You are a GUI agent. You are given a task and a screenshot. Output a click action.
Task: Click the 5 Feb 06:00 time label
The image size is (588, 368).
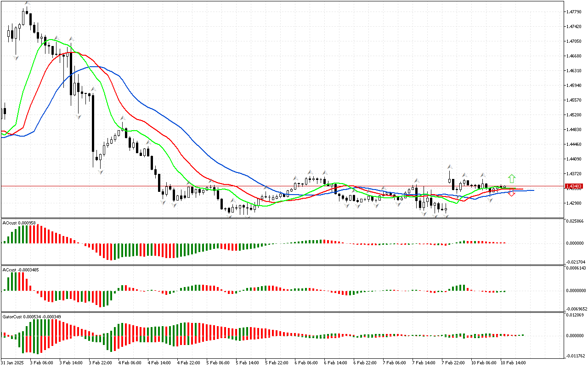[x=217, y=363]
